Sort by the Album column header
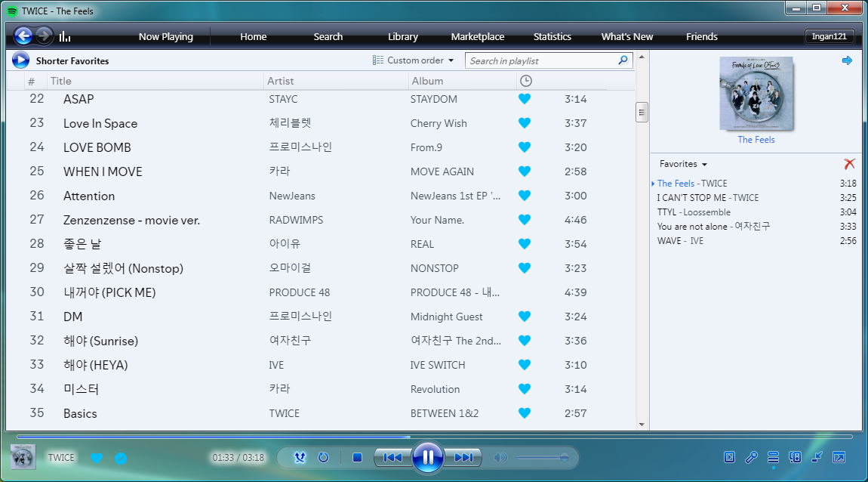868x482 pixels. (x=462, y=81)
